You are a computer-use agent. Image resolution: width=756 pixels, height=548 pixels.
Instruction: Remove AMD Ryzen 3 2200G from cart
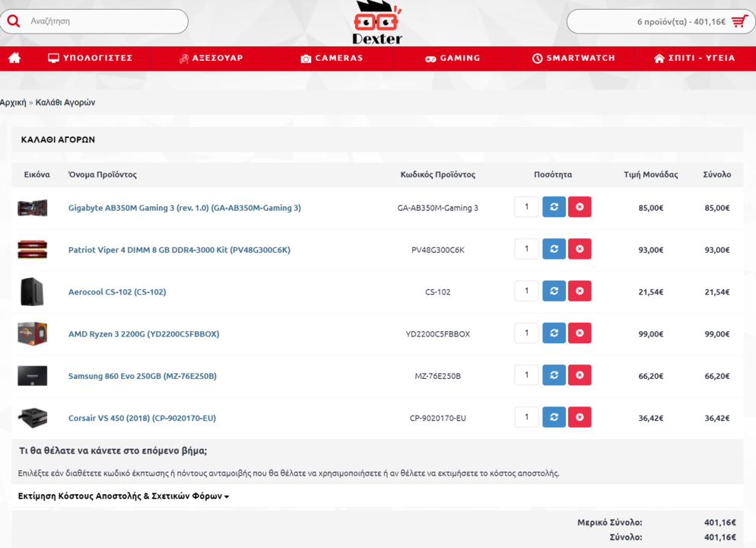[580, 333]
